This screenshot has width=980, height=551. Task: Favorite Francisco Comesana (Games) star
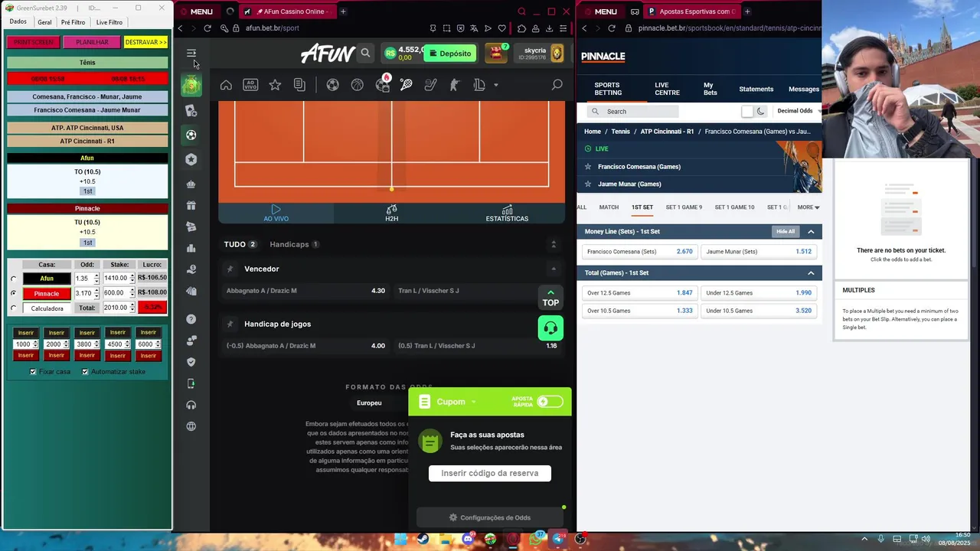click(x=588, y=167)
